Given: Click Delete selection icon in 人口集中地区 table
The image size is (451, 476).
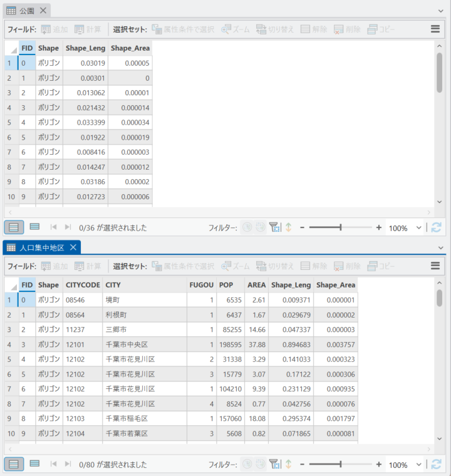Looking at the screenshot, I should click(x=347, y=266).
